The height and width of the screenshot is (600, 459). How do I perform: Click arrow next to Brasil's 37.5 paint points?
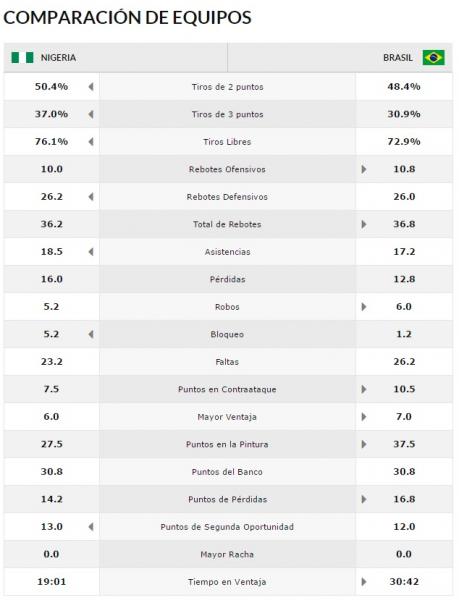[x=364, y=444]
